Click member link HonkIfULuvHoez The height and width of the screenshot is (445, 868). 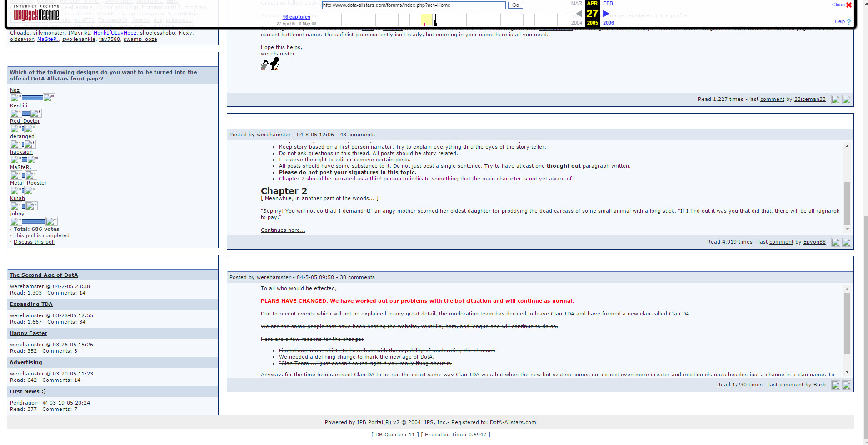[x=115, y=33]
